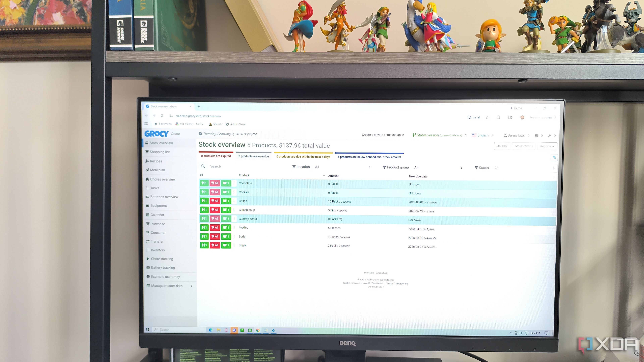
Task: Toggle the column visibility eye icon
Action: tap(201, 175)
